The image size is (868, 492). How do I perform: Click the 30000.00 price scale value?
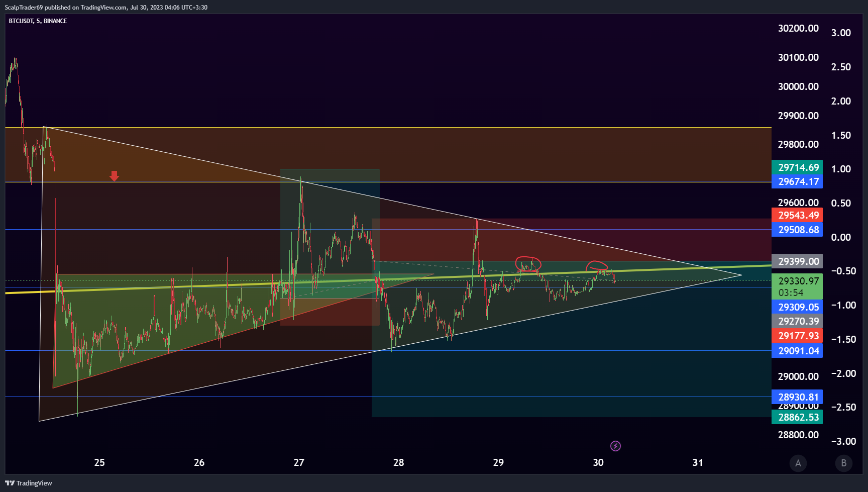798,86
